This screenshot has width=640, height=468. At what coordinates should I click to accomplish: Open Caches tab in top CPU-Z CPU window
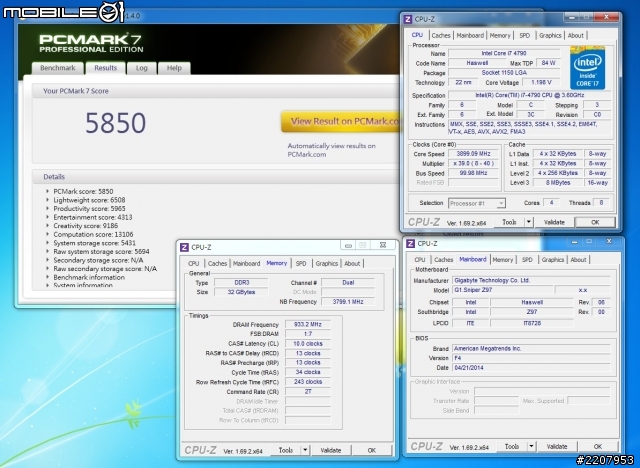click(x=441, y=35)
